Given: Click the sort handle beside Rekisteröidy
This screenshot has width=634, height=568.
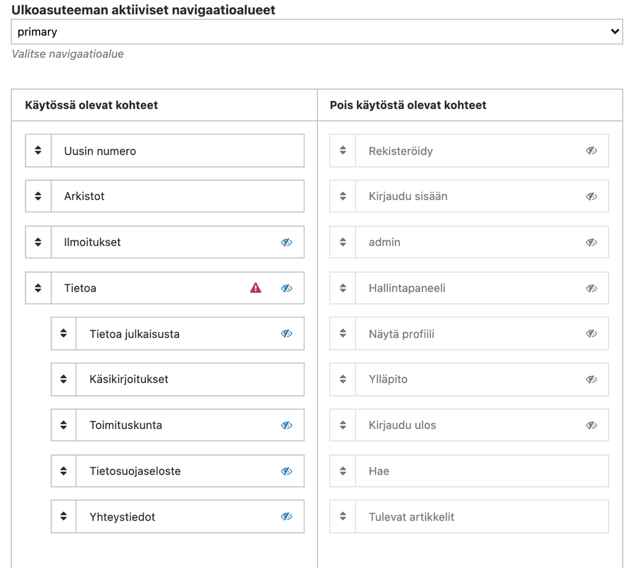Looking at the screenshot, I should coord(343,150).
